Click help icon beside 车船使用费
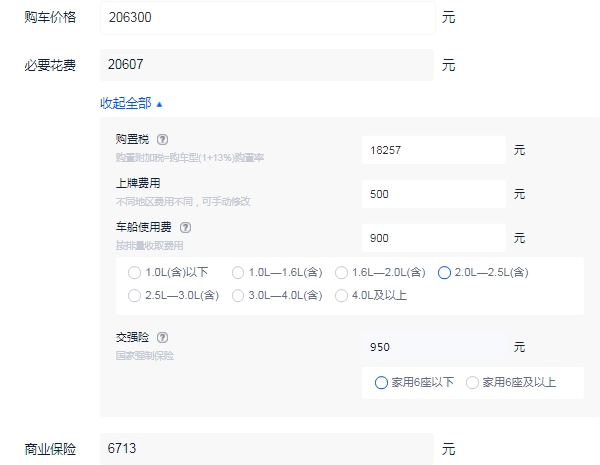 click(x=185, y=228)
